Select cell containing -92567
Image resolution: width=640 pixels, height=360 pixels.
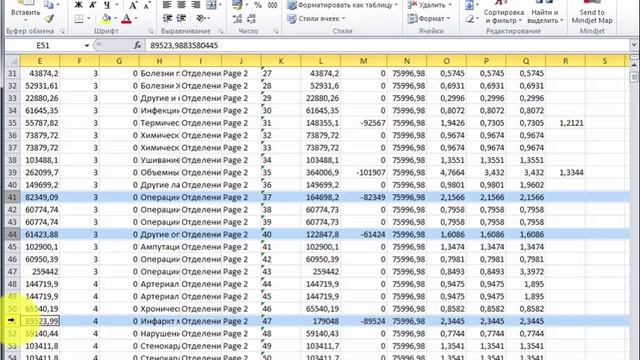click(364, 123)
